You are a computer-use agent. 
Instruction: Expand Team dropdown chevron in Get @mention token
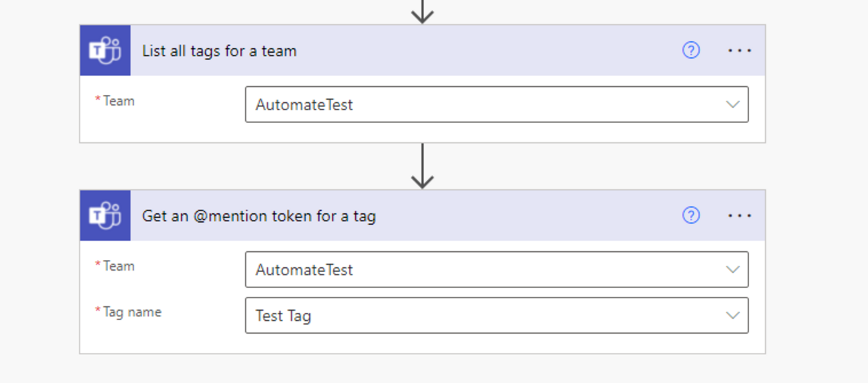(732, 270)
